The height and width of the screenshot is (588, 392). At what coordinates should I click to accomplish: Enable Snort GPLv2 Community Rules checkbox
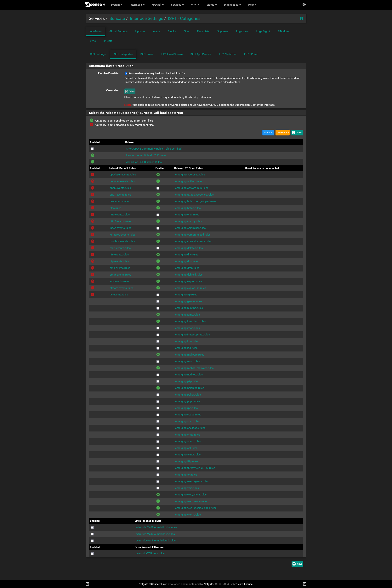click(x=92, y=149)
